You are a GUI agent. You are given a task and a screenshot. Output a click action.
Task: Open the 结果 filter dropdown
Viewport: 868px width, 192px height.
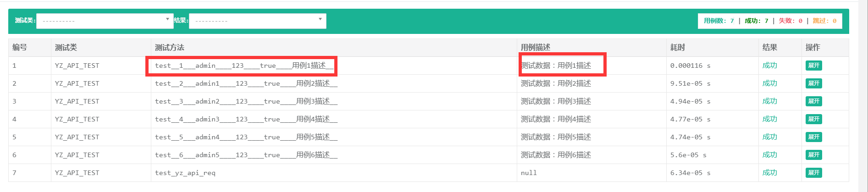257,21
